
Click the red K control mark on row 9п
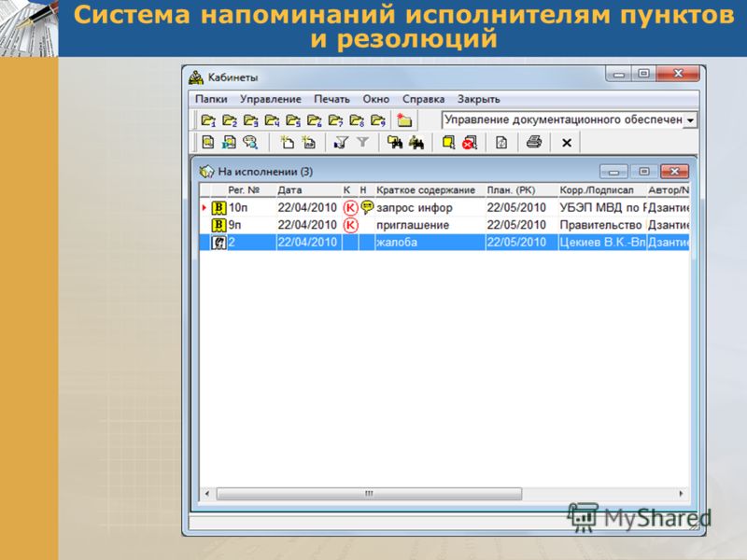tap(350, 225)
